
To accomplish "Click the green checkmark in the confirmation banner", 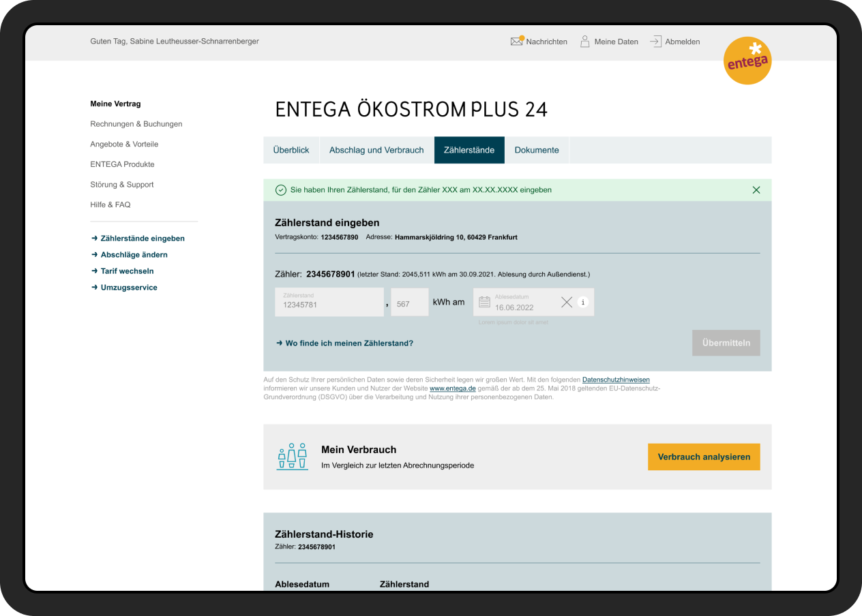I will [x=281, y=190].
